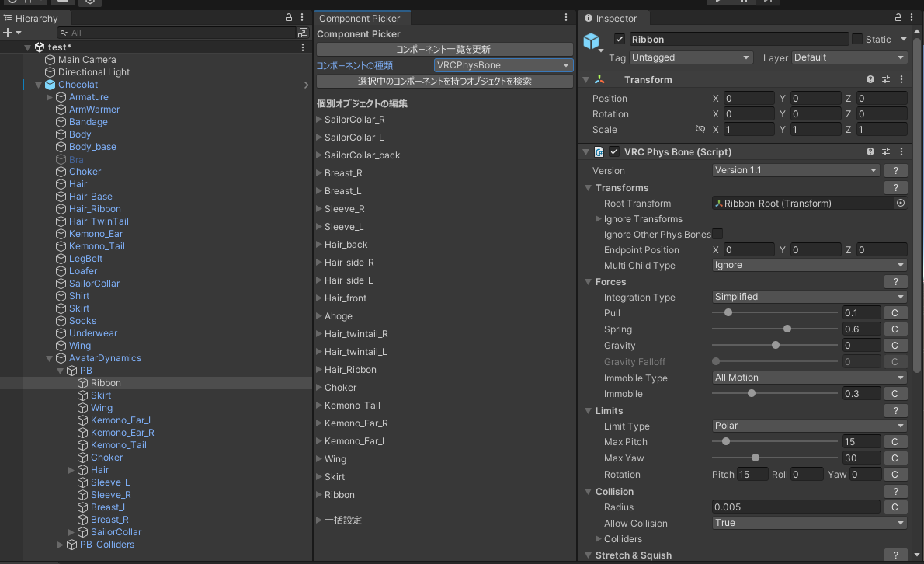The height and width of the screenshot is (564, 924).
Task: Click the C button next to Pull
Action: 894,312
